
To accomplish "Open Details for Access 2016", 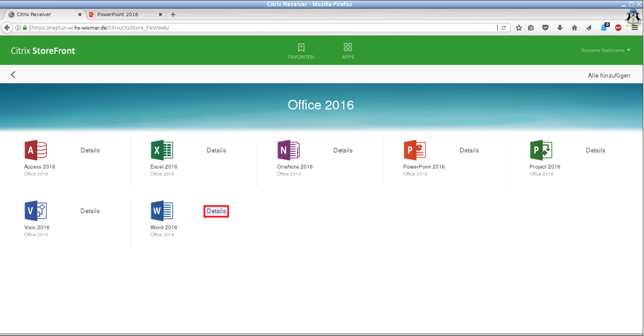I will click(x=90, y=150).
